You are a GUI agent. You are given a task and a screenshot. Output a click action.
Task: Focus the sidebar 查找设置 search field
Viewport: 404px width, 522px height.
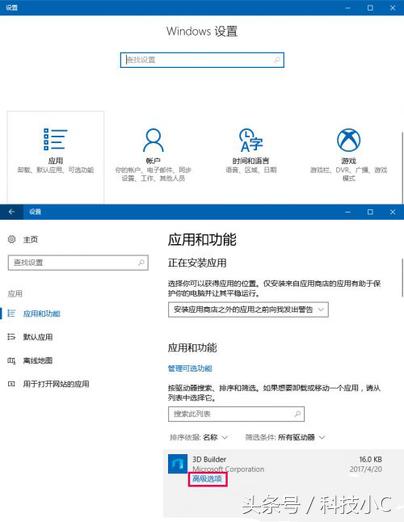pos(78,262)
